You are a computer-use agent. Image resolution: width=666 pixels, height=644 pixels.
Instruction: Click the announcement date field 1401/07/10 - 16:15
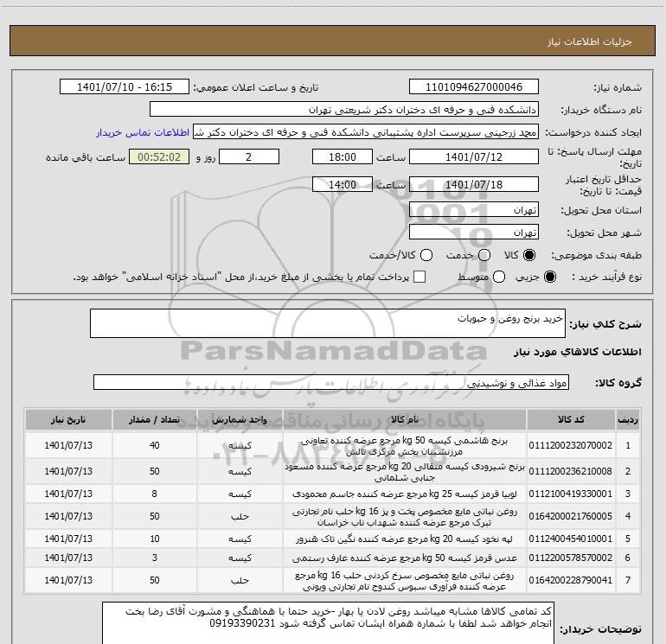[x=125, y=87]
